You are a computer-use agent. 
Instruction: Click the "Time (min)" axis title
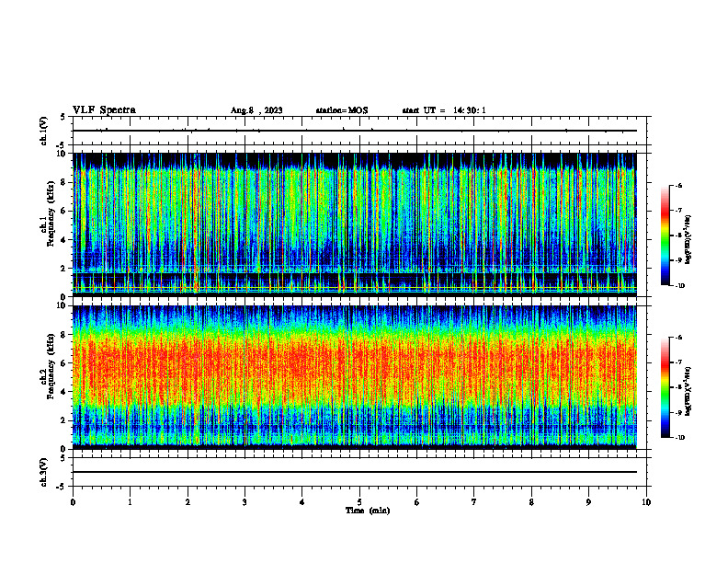368,511
